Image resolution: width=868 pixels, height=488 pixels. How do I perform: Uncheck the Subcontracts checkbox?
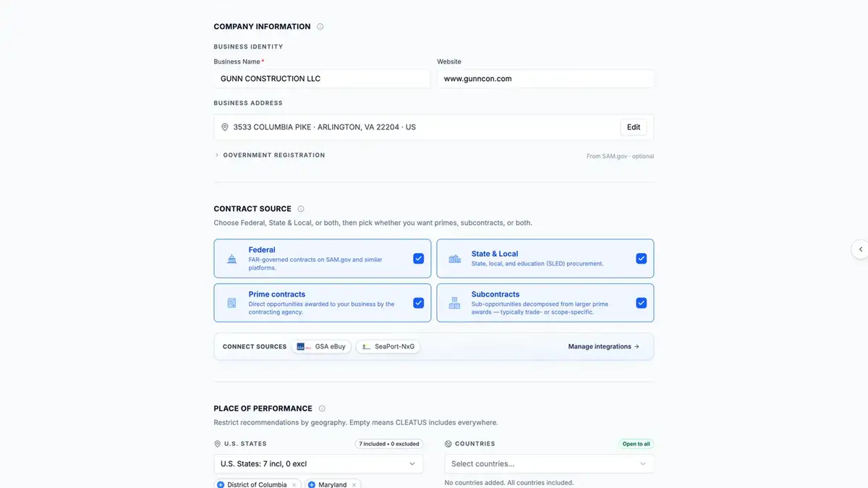pyautogui.click(x=641, y=303)
